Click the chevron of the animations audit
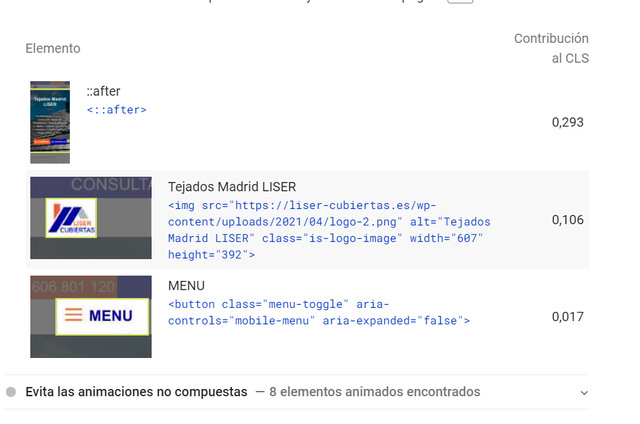 coord(584,393)
